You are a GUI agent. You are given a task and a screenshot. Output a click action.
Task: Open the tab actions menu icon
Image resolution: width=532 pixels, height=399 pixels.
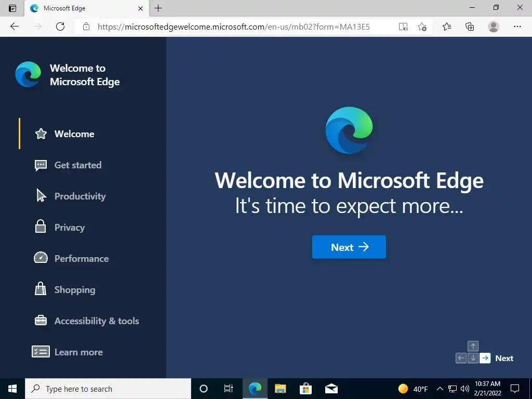point(12,8)
